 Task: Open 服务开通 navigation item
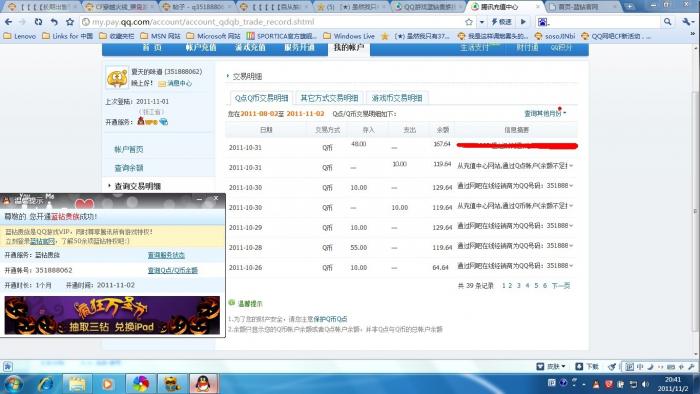click(300, 47)
